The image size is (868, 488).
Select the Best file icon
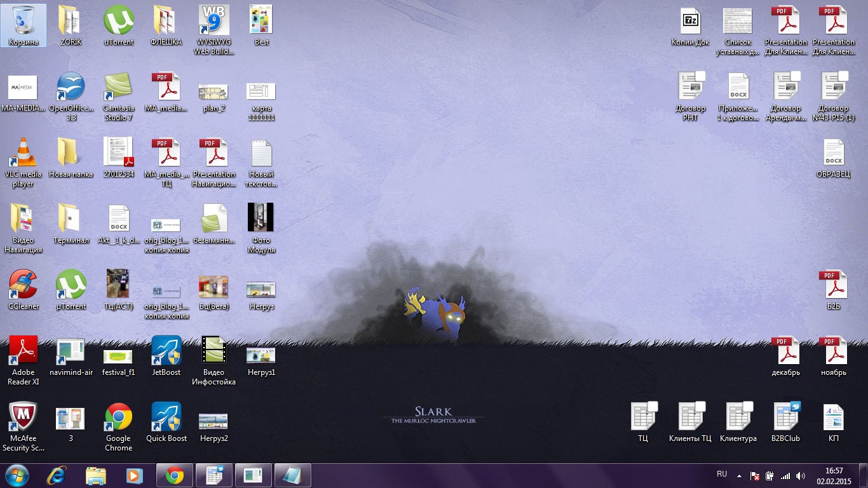tap(261, 26)
